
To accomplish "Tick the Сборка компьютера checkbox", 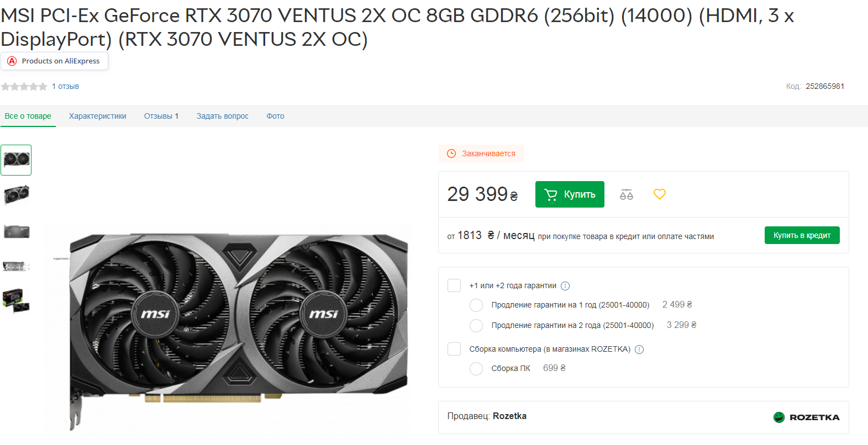I will tap(454, 349).
